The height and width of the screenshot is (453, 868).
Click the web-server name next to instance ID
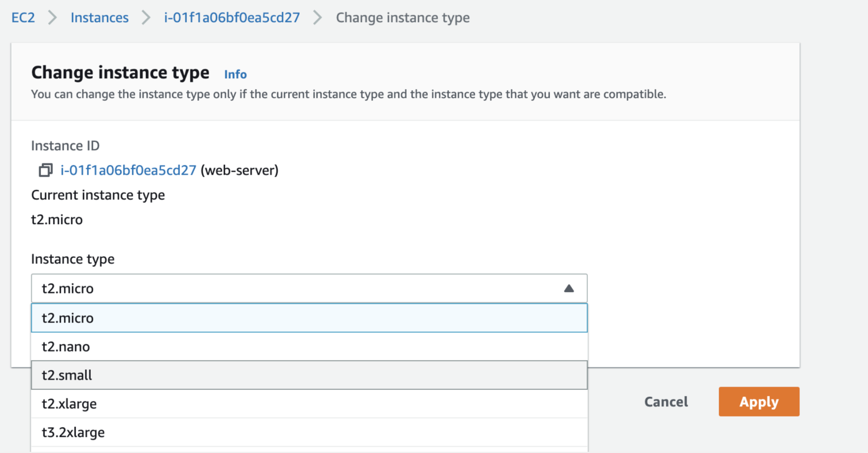pos(239,170)
